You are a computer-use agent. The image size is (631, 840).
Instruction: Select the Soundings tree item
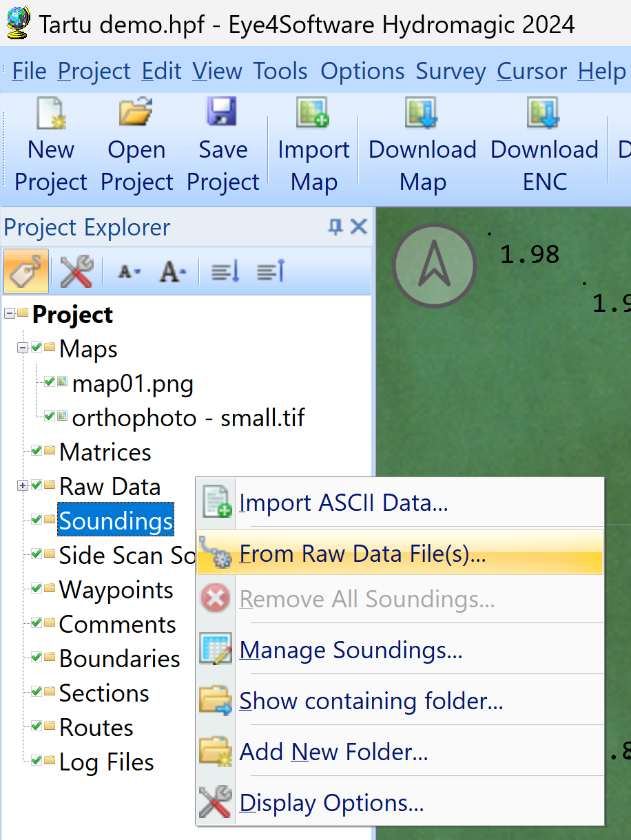coord(115,521)
